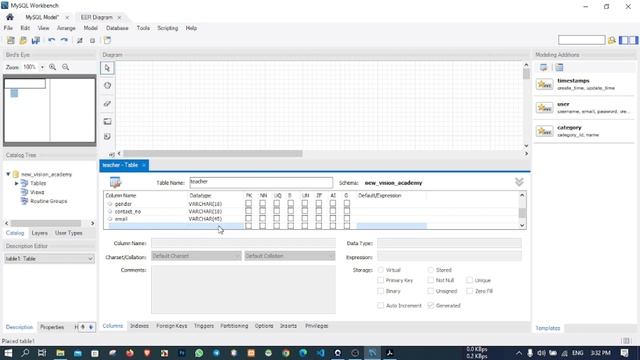Select the eraser tool
The height and width of the screenshot is (360, 640).
tap(107, 104)
